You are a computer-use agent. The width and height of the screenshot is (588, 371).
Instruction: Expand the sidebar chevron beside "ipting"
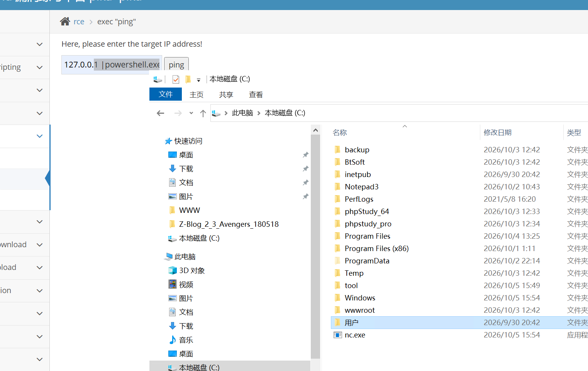[39, 67]
